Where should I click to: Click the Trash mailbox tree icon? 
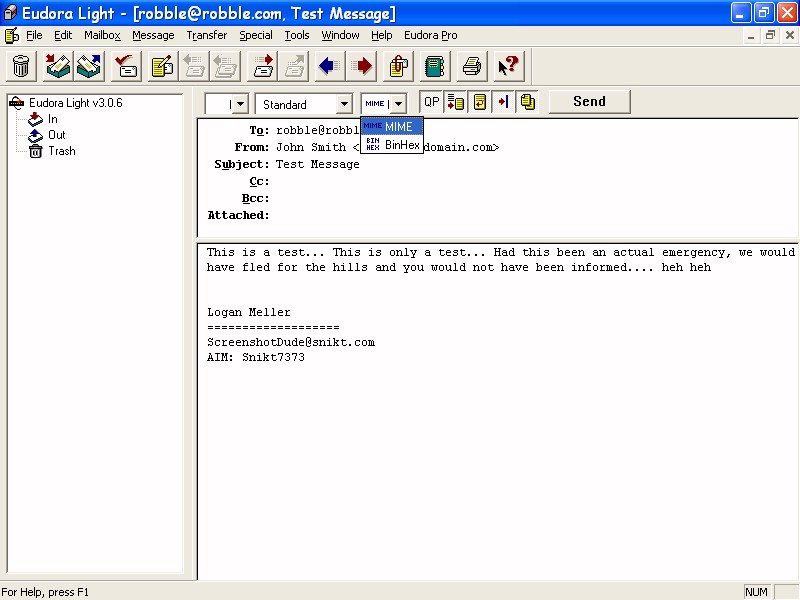point(35,151)
